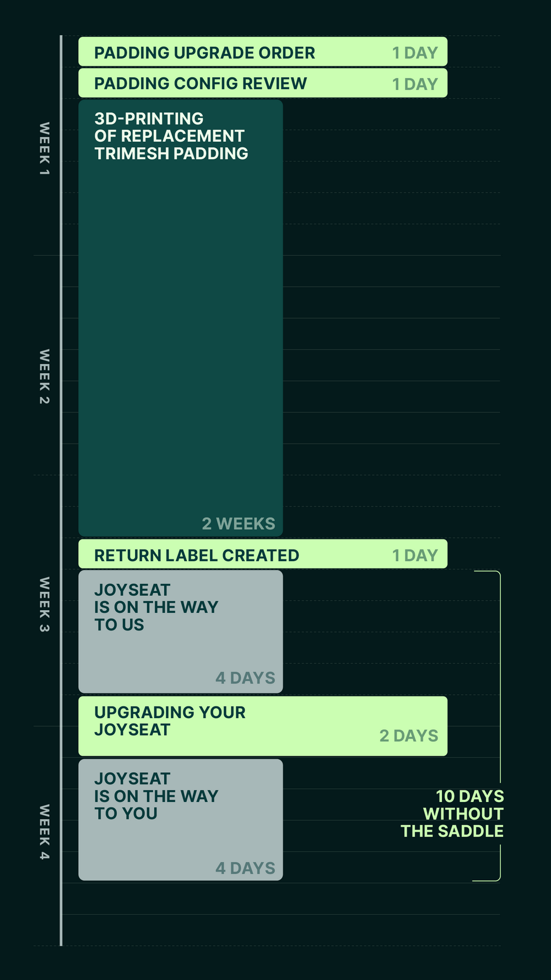Select the Return Label Created bar
This screenshot has width=551, height=980.
(x=263, y=554)
